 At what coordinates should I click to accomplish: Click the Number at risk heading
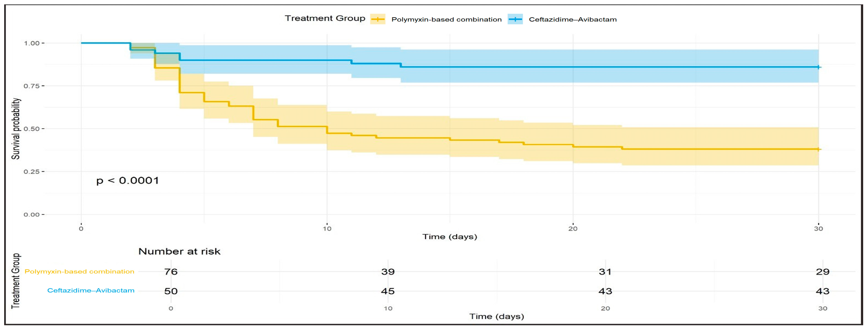click(x=179, y=252)
